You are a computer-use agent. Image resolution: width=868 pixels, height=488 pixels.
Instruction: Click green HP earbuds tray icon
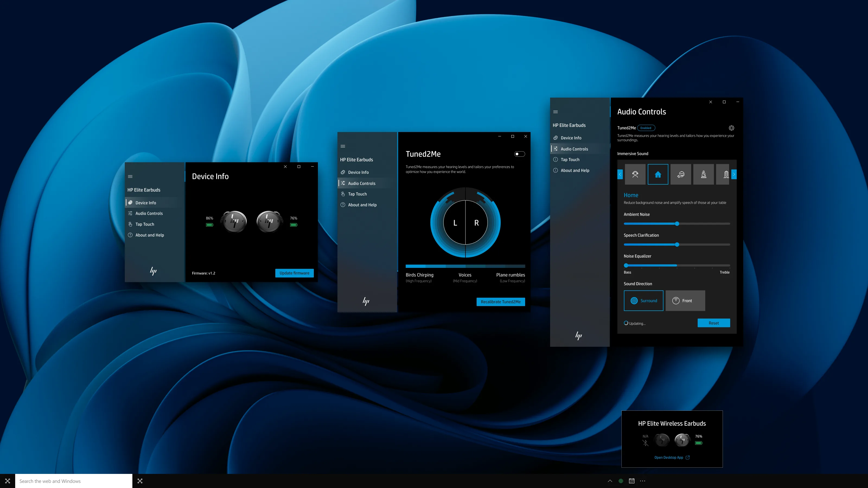621,481
